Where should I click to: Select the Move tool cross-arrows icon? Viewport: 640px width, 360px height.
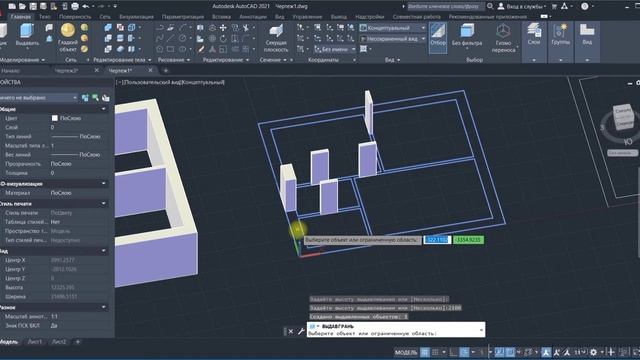point(223,28)
